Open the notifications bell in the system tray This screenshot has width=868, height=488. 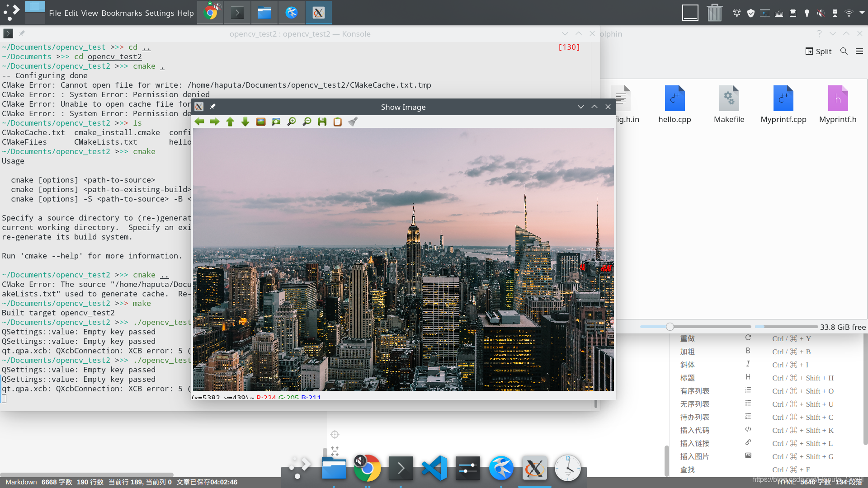coord(737,13)
